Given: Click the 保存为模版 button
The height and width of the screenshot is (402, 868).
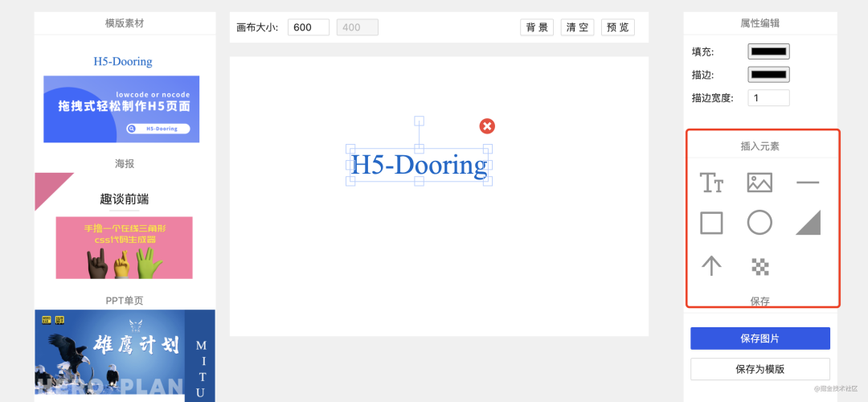Looking at the screenshot, I should click(x=760, y=369).
